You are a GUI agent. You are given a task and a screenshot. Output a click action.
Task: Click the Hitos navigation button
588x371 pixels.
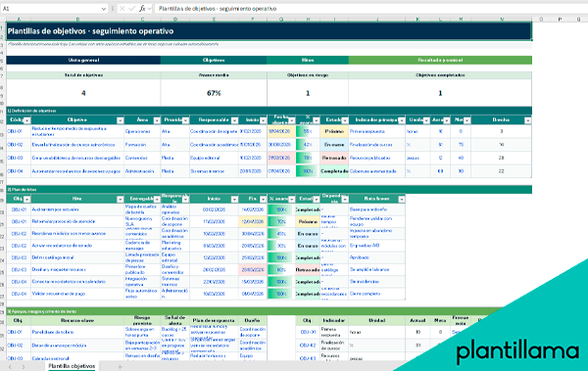pos(308,60)
